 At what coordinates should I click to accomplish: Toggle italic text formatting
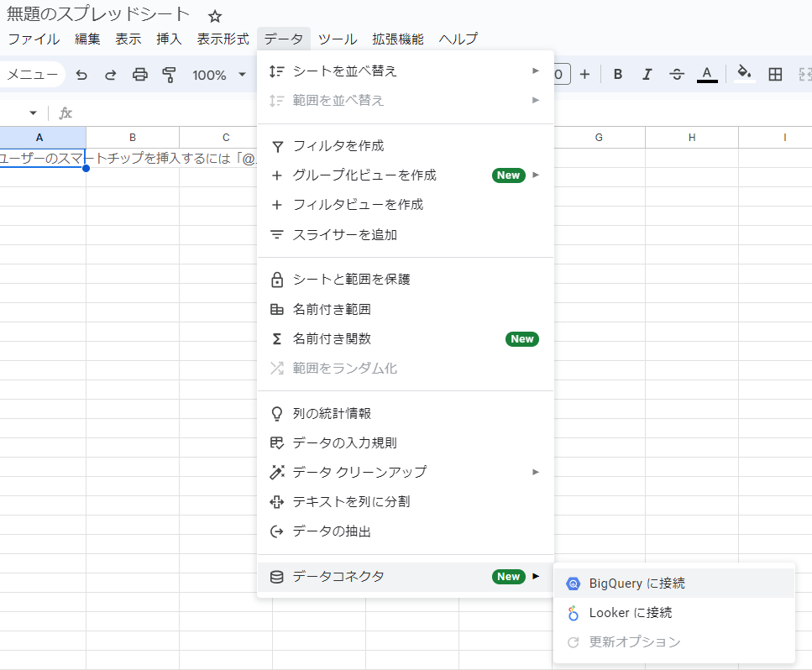[x=647, y=75]
